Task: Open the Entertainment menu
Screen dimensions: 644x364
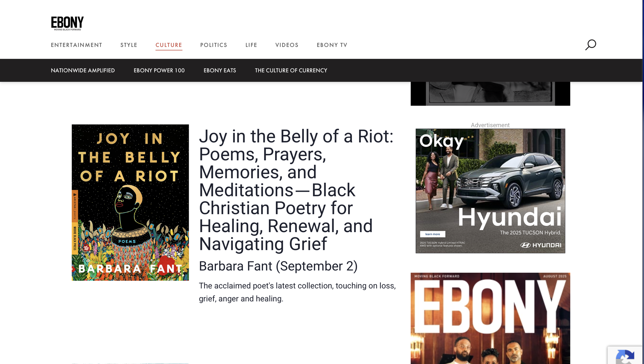Action: [77, 45]
